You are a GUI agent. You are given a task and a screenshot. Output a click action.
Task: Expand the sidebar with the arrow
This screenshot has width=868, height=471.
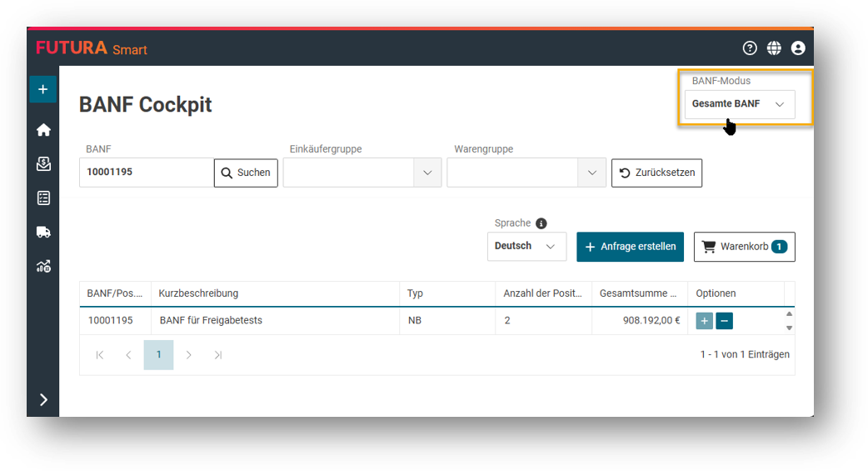click(43, 399)
